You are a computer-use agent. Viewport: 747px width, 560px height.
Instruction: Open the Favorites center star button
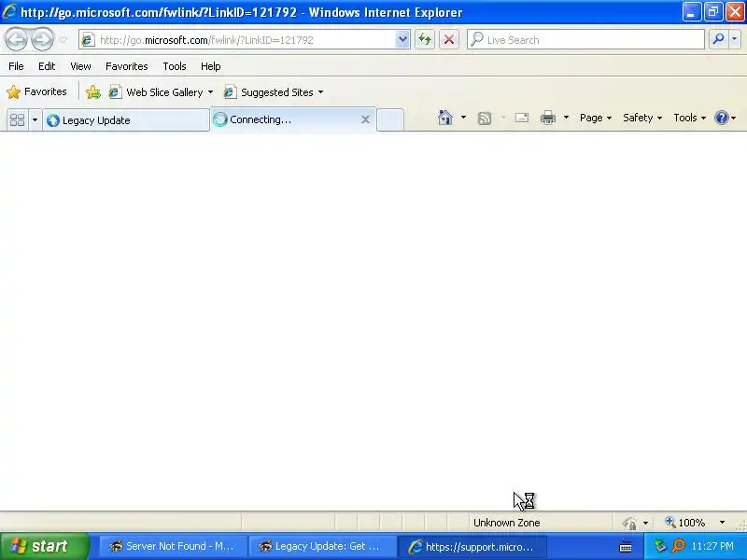[37, 91]
